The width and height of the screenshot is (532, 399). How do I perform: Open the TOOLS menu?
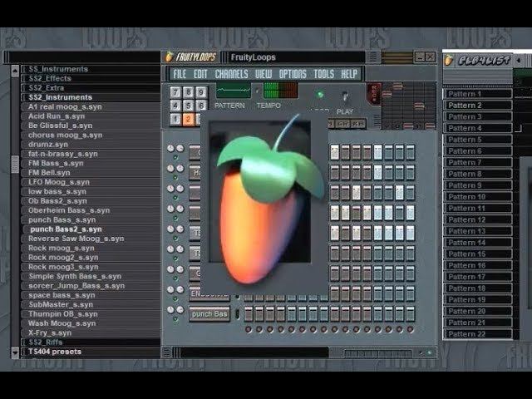coord(323,74)
